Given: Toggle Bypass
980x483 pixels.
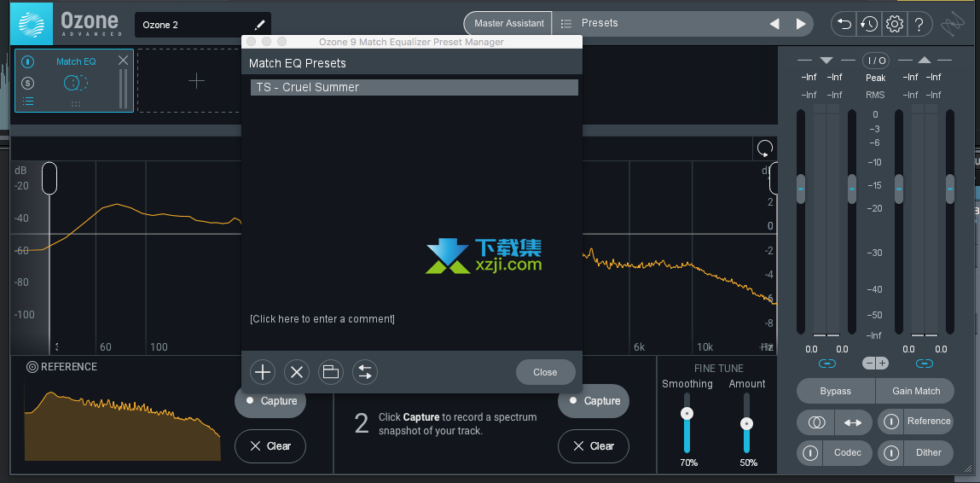Looking at the screenshot, I should click(x=836, y=391).
